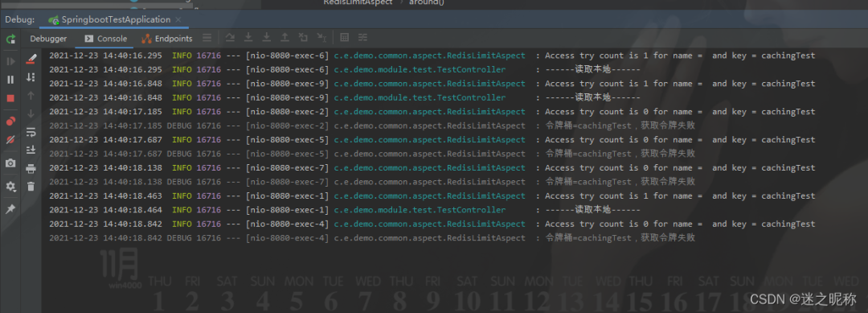Click the Step Into icon
868x313 pixels.
pyautogui.click(x=248, y=38)
